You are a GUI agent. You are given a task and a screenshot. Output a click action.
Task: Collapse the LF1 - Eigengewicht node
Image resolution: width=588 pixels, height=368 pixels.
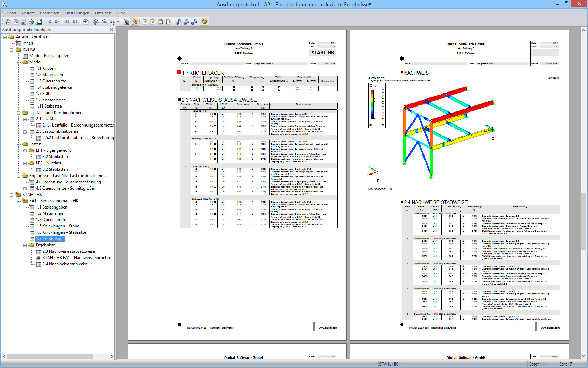(x=25, y=150)
